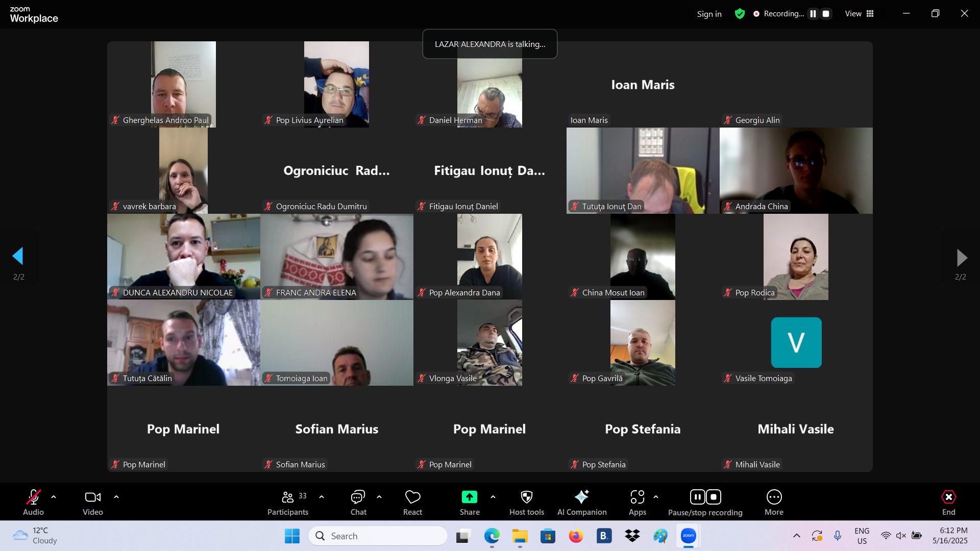The image size is (980, 551).
Task: Toggle the Video camera button
Action: point(92,503)
